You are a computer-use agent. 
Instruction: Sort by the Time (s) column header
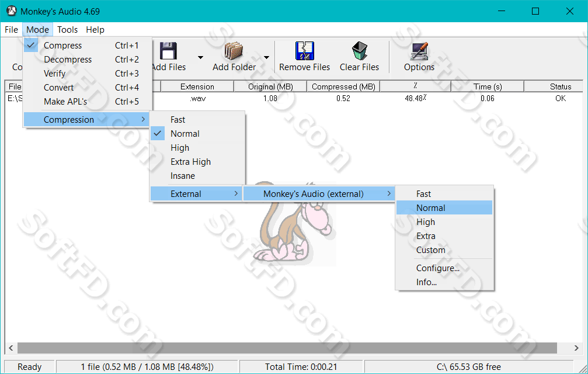(488, 86)
